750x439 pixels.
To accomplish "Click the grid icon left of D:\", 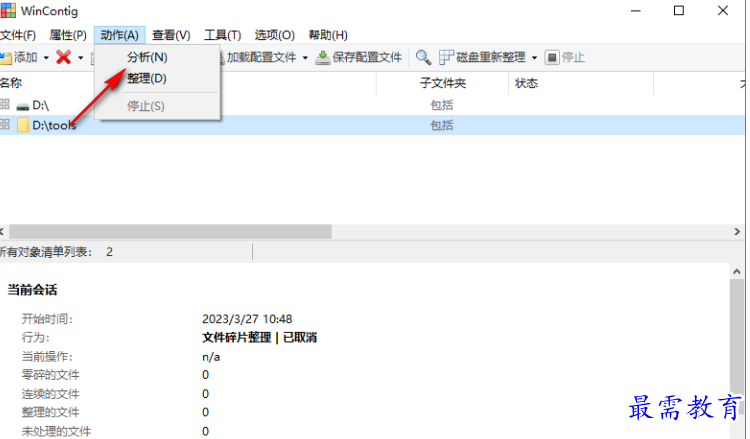I will tap(4, 104).
